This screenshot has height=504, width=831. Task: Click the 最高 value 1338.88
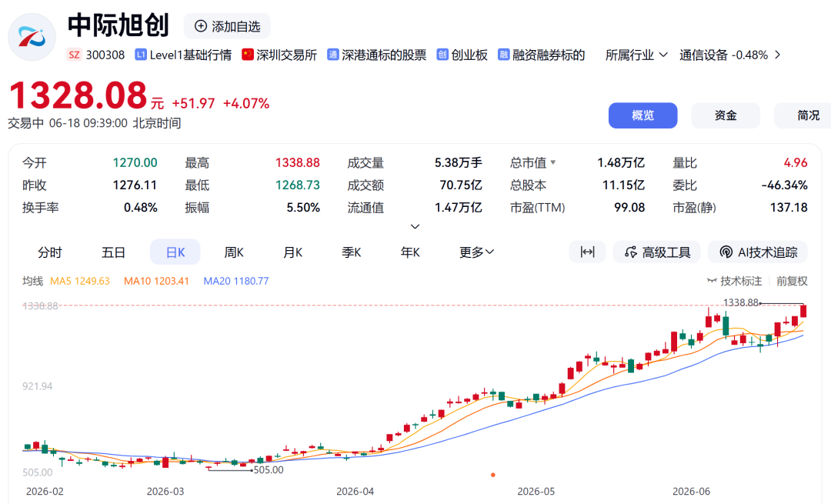pos(297,162)
